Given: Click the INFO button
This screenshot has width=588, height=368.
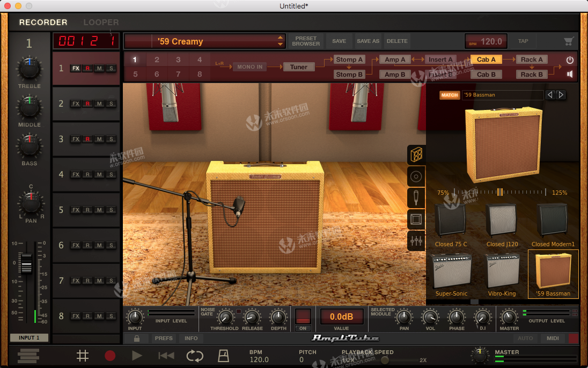Looking at the screenshot, I should point(191,338).
